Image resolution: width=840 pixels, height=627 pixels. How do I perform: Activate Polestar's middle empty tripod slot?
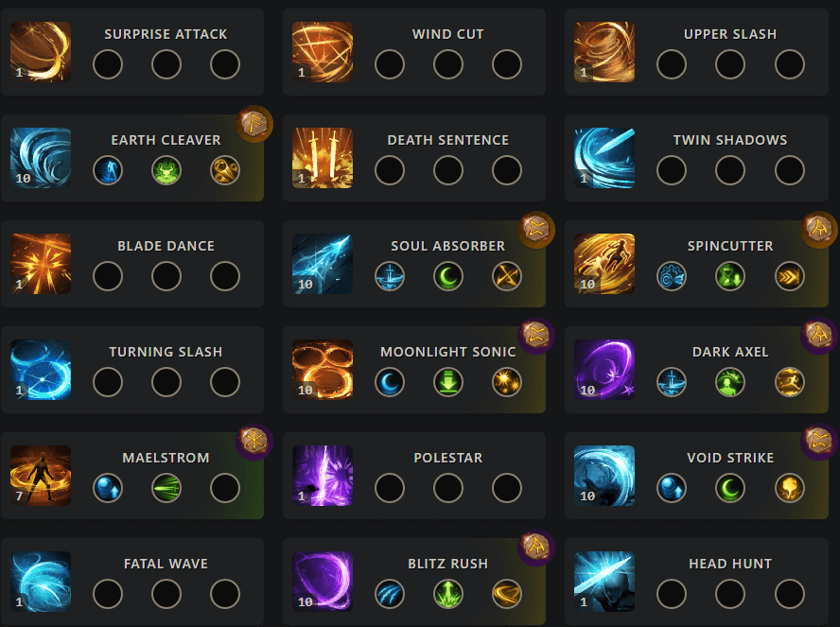448,488
